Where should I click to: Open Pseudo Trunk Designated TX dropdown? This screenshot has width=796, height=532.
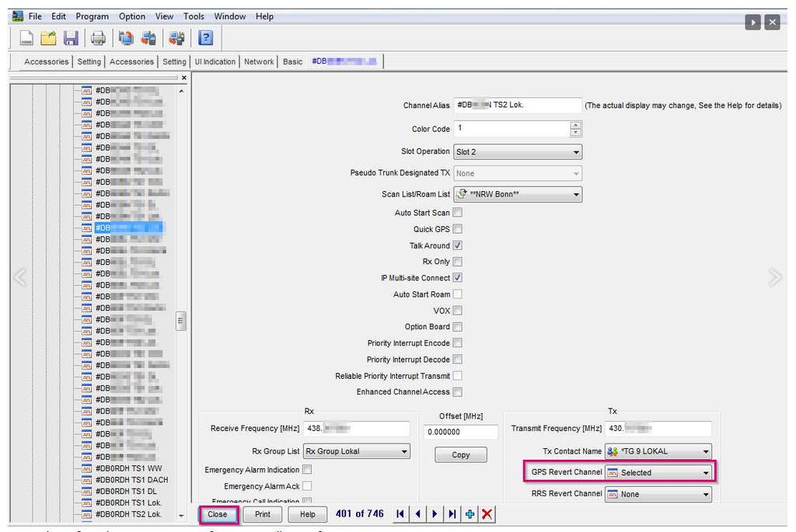pyautogui.click(x=518, y=173)
